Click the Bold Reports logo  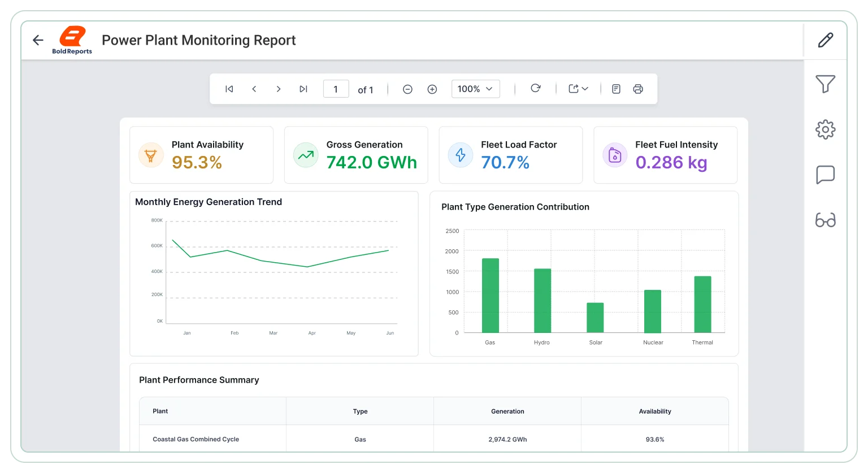72,40
